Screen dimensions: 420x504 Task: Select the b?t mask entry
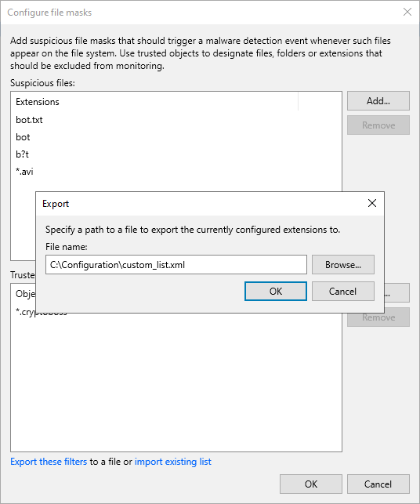tap(22, 154)
